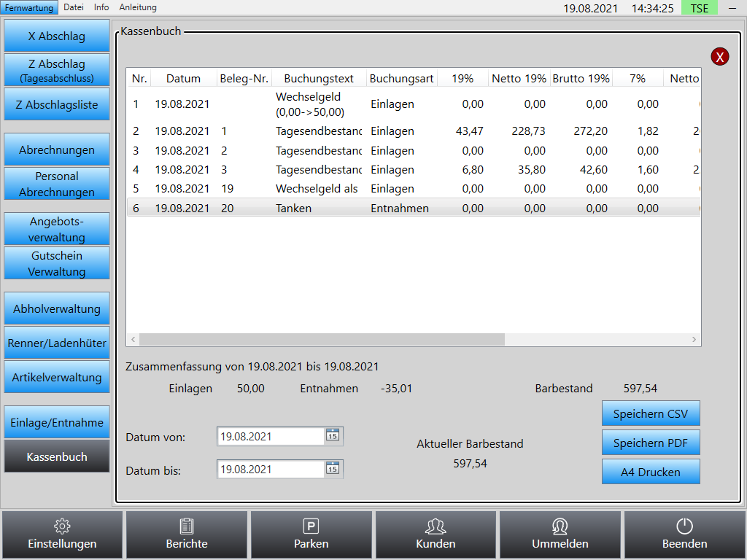
Task: Open Personal Abrechnungen
Action: coord(57,184)
